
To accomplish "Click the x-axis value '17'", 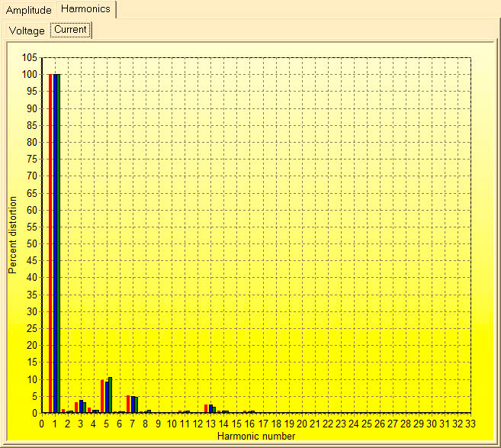I will click(263, 424).
